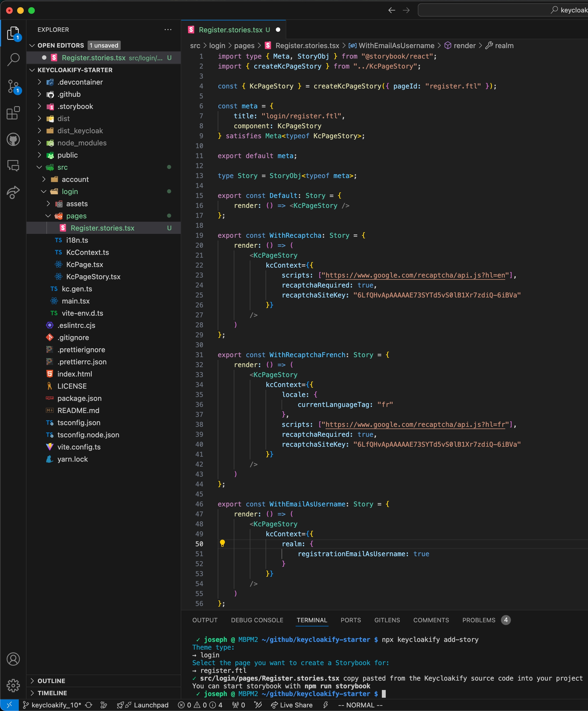Expand the OUTLINE section
588x711 pixels.
point(51,681)
